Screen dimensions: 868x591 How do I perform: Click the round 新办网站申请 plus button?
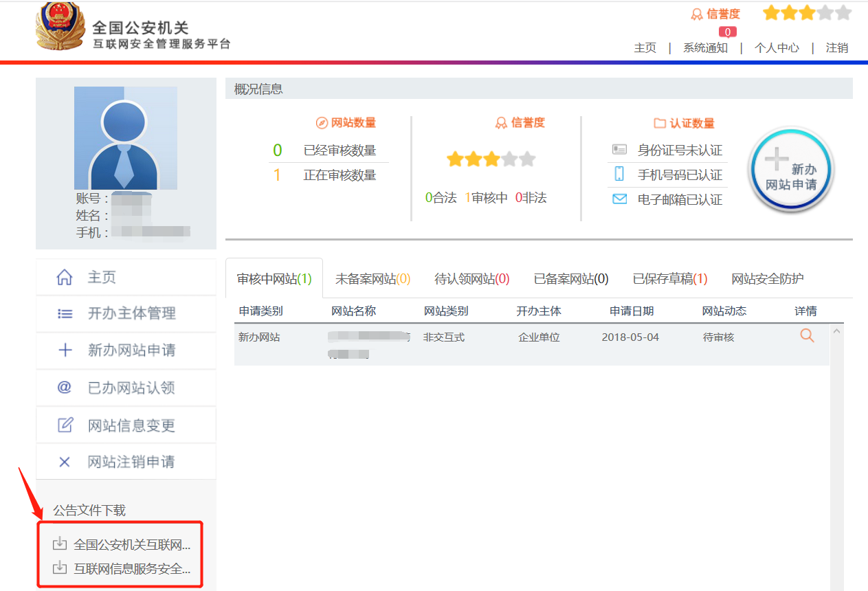791,170
